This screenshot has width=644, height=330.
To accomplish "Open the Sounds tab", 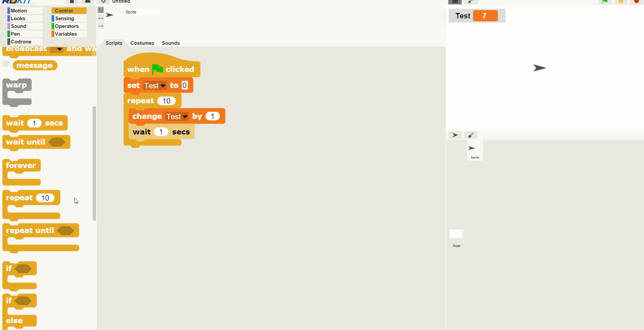I will click(x=171, y=43).
